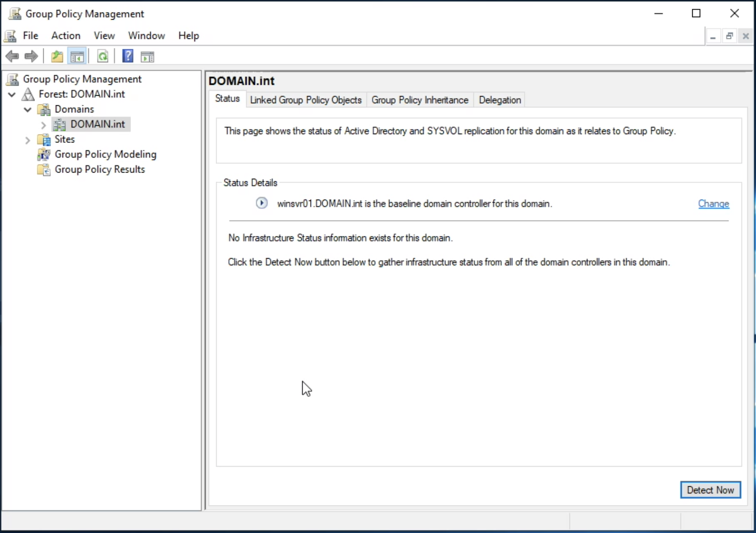Open the Help question mark icon
Screen dimensions: 756x533
coord(128,56)
